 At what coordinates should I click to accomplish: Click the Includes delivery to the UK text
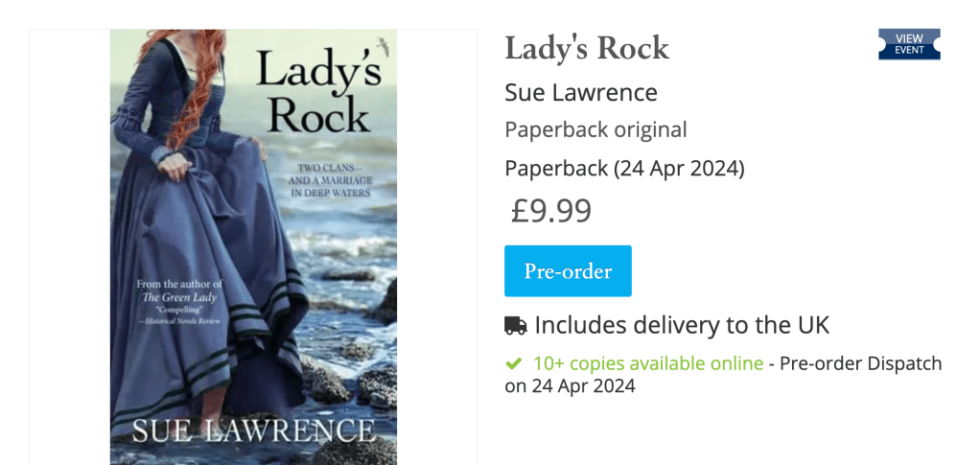point(682,325)
